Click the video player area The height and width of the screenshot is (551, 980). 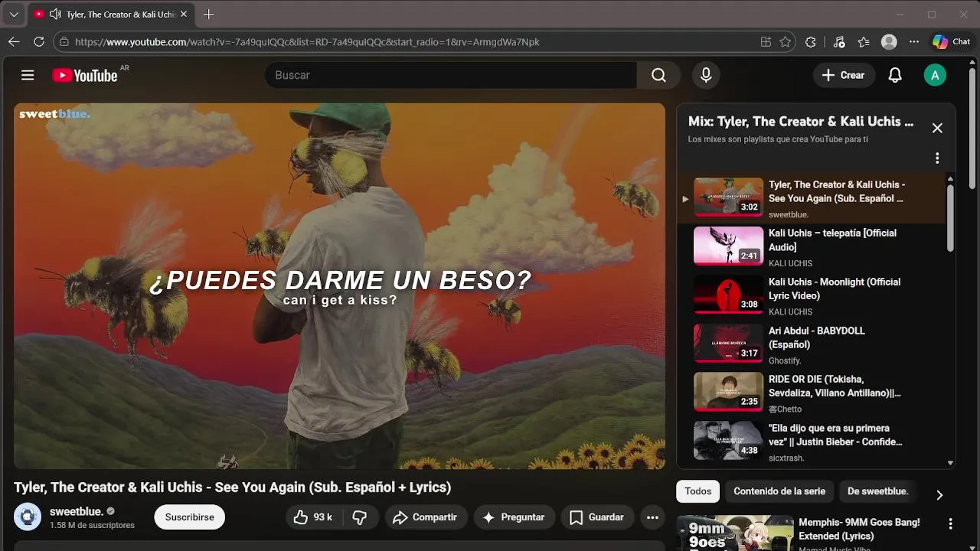tap(339, 286)
